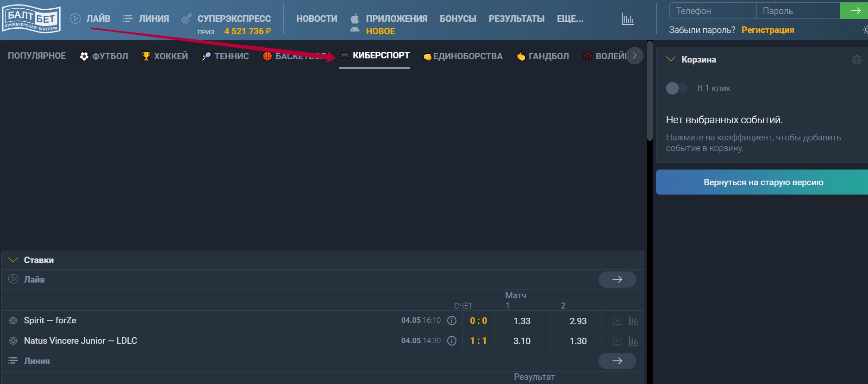Collapse the Ставки section chevron
The image size is (868, 384).
(13, 260)
